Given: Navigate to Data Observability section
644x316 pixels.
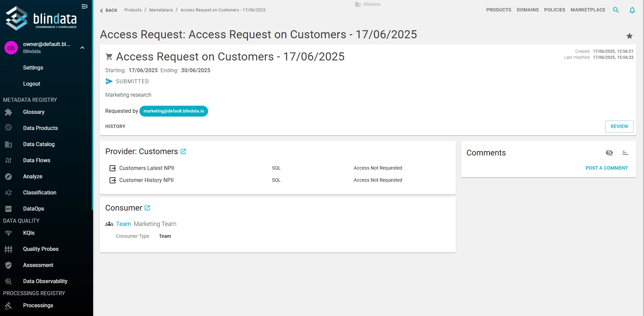Looking at the screenshot, I should (x=45, y=281).
